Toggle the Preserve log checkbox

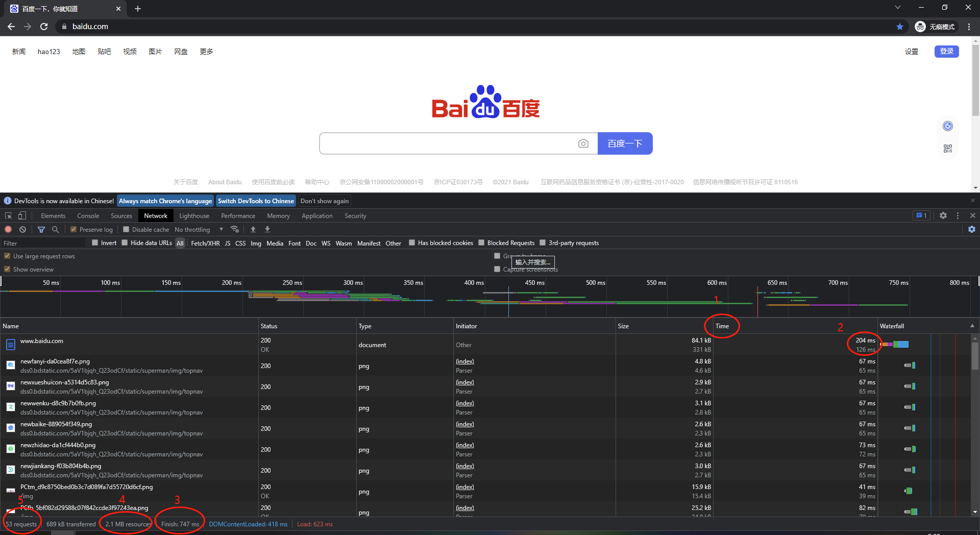click(x=73, y=229)
